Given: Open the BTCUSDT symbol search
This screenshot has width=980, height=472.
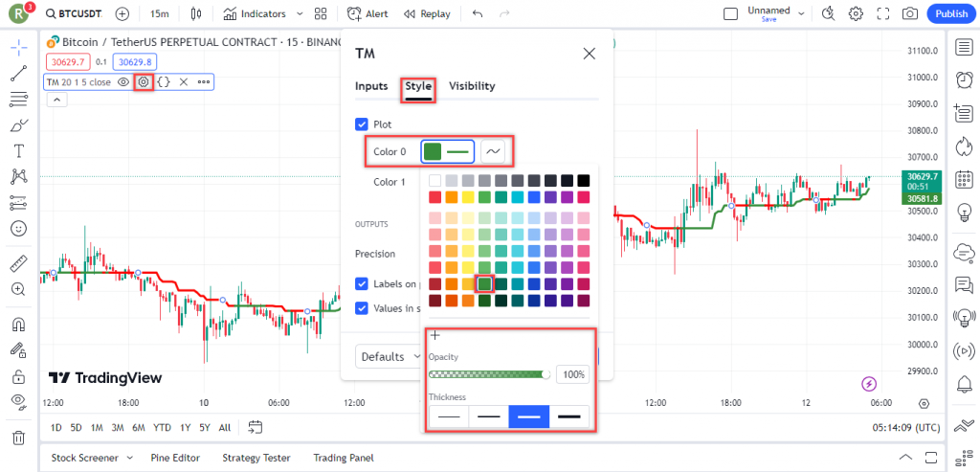Looking at the screenshot, I should coord(74,13).
